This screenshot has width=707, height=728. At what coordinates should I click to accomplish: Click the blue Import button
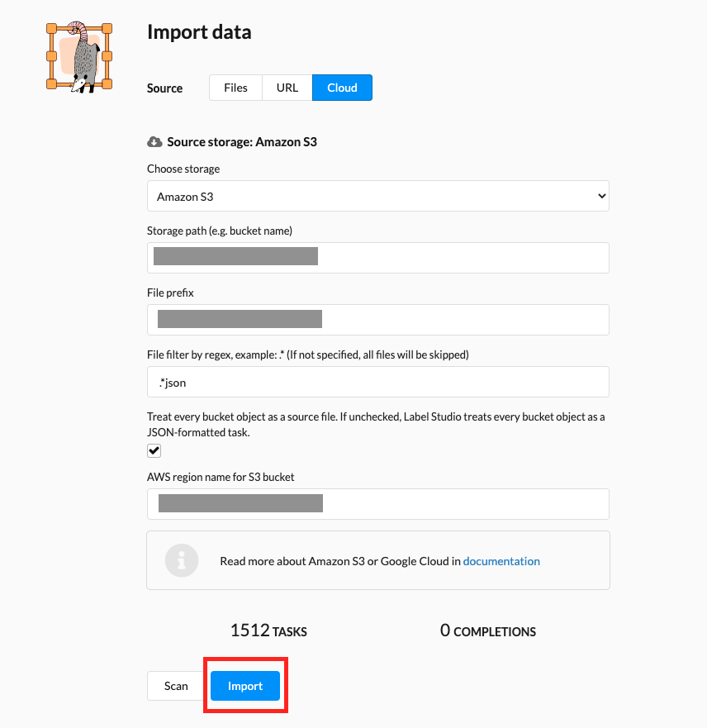point(245,686)
